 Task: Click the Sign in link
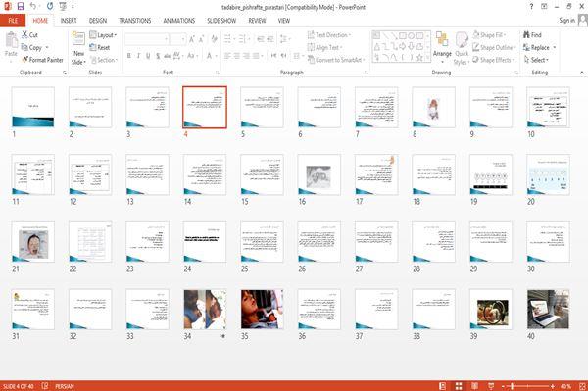point(566,21)
